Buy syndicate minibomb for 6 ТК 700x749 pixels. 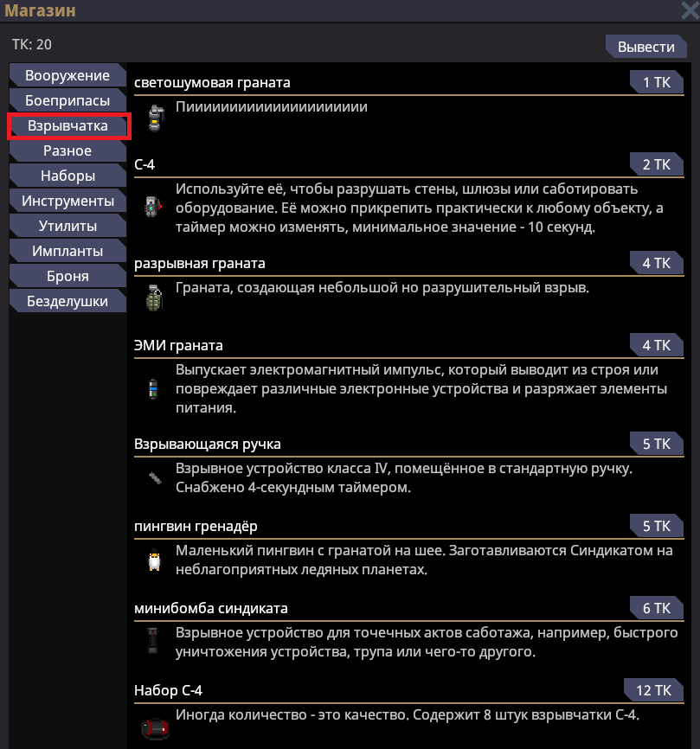coord(657,608)
